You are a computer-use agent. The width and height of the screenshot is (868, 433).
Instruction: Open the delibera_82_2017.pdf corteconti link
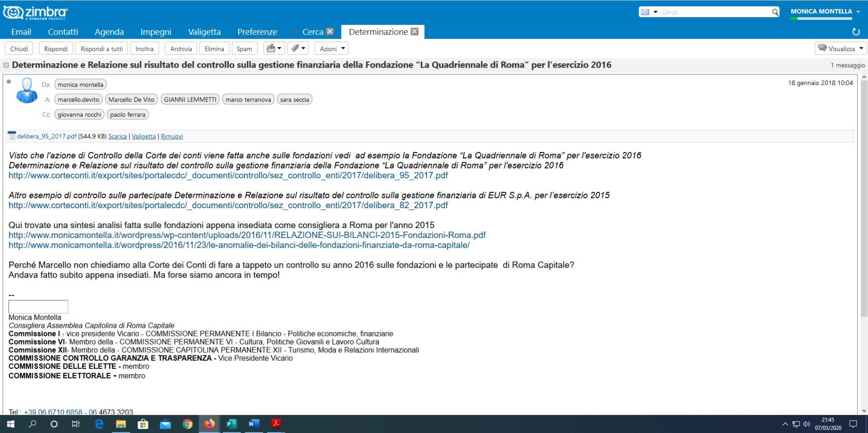(x=228, y=205)
